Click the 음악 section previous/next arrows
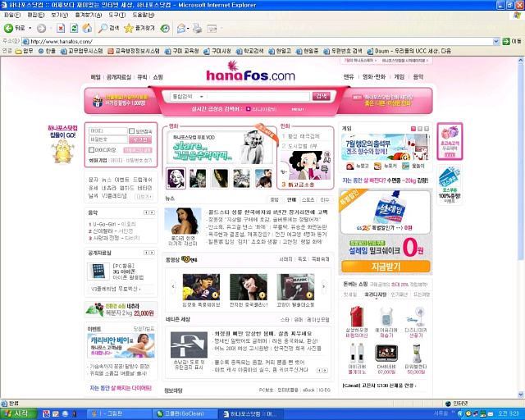The image size is (525, 420). pyautogui.click(x=149, y=212)
